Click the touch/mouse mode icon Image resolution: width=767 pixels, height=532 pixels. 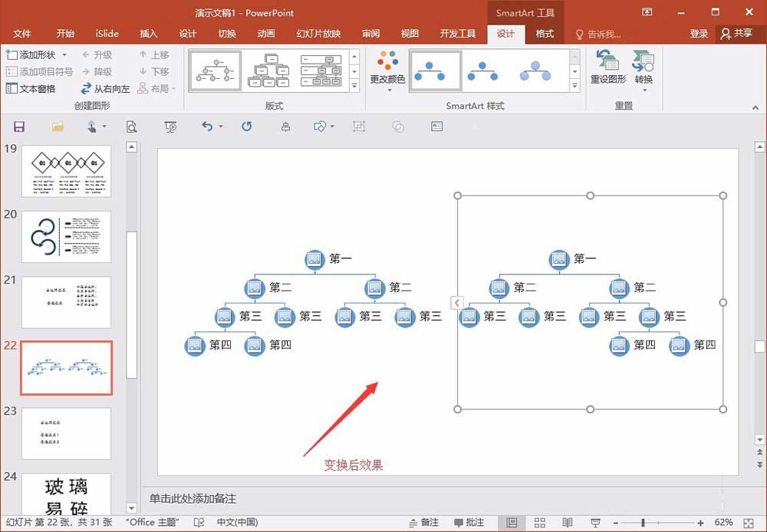(x=91, y=127)
